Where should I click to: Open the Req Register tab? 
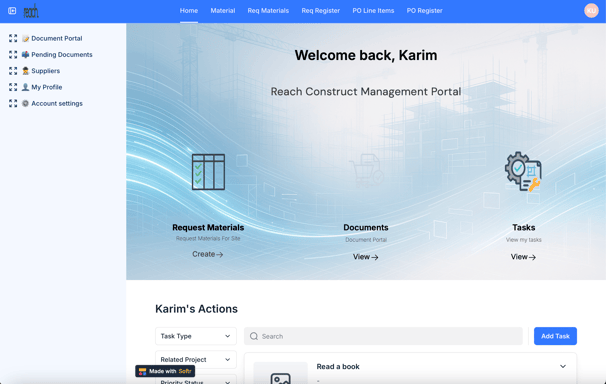[321, 11]
